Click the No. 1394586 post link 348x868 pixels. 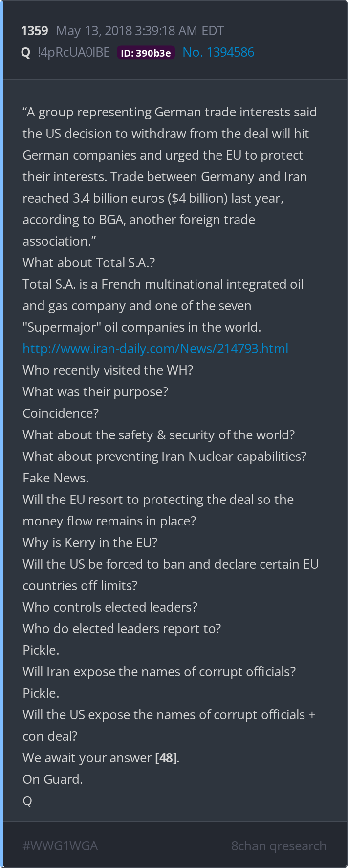[x=218, y=52]
